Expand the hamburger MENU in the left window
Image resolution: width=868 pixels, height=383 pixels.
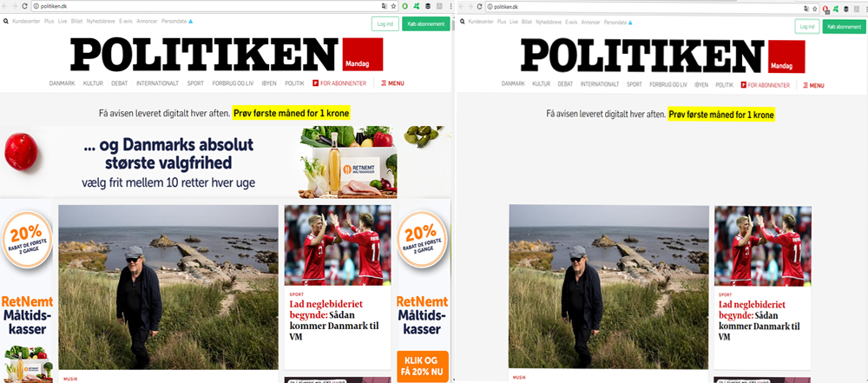(392, 83)
